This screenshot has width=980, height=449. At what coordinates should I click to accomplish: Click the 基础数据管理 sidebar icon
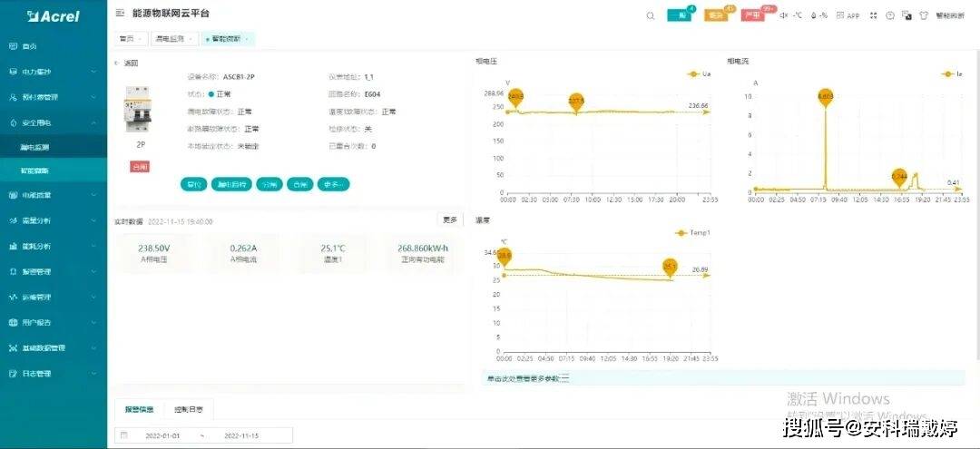point(13,347)
